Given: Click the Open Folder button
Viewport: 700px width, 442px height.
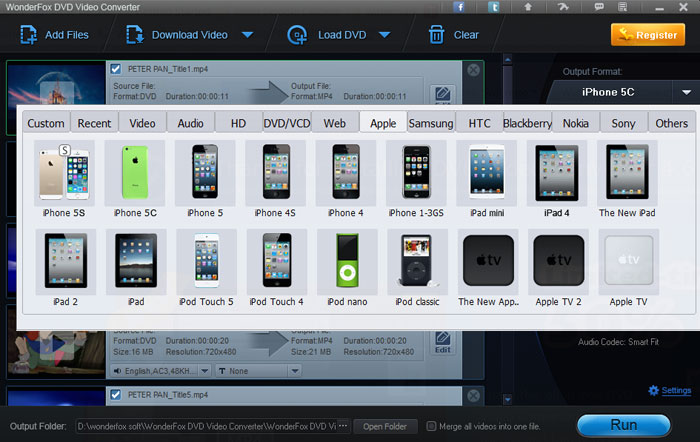Looking at the screenshot, I should click(x=385, y=426).
